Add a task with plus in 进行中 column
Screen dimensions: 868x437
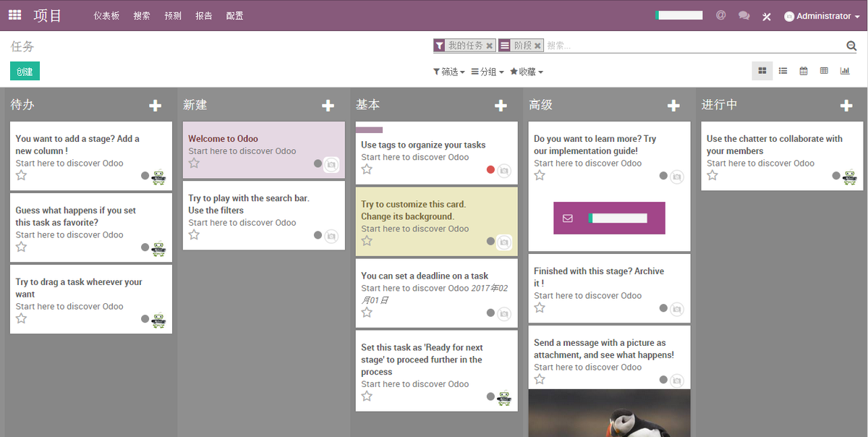point(846,106)
